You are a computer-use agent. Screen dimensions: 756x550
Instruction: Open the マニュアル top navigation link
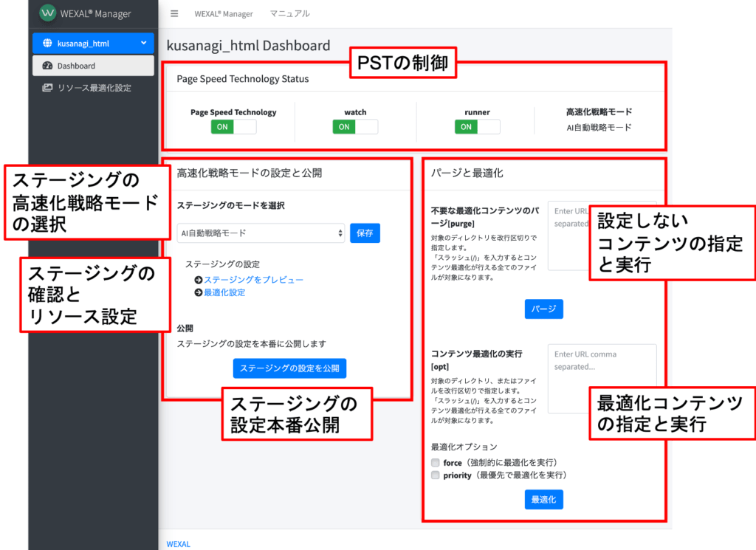coord(289,13)
